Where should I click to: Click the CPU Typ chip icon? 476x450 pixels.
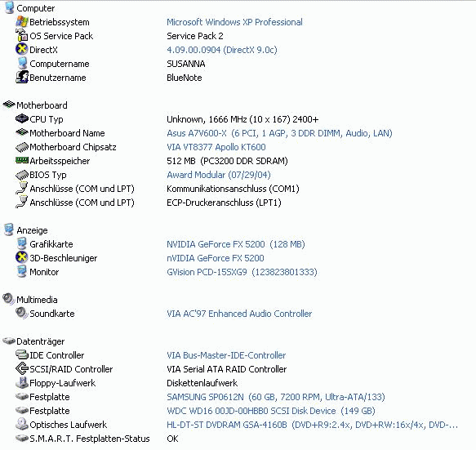click(x=22, y=118)
